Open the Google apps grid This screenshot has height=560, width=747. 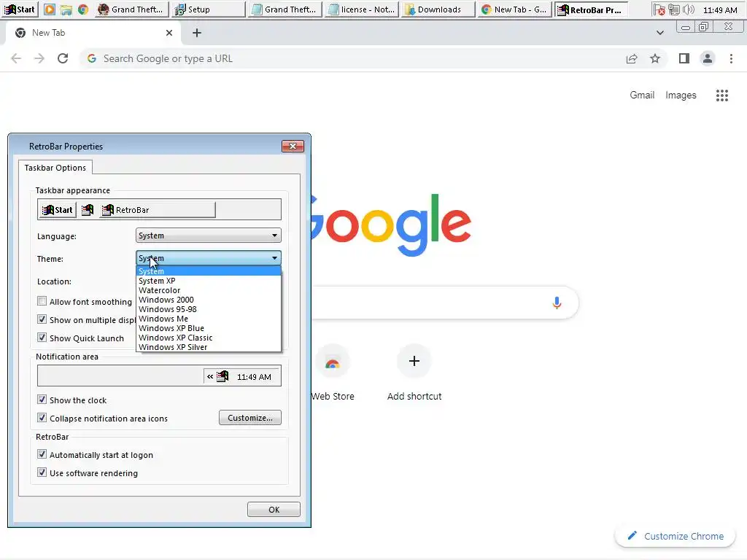coord(722,96)
